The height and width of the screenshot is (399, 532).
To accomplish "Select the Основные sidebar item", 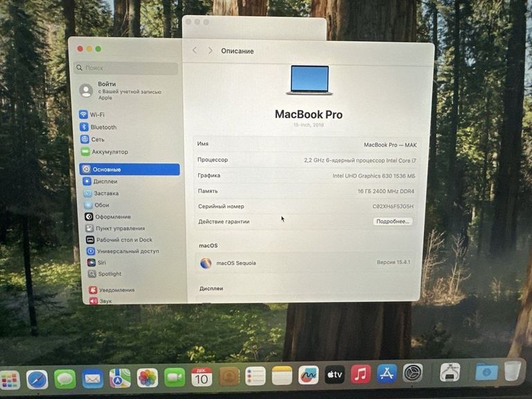I will click(130, 169).
